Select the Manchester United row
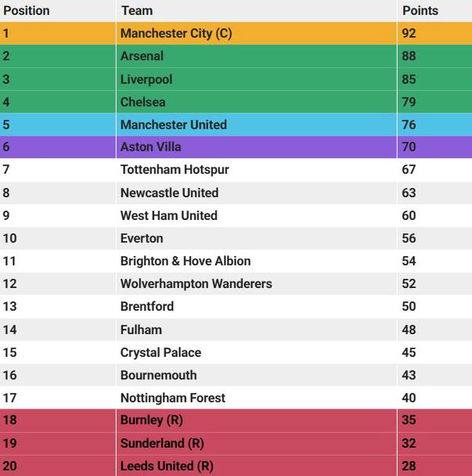The image size is (472, 476). (x=236, y=124)
